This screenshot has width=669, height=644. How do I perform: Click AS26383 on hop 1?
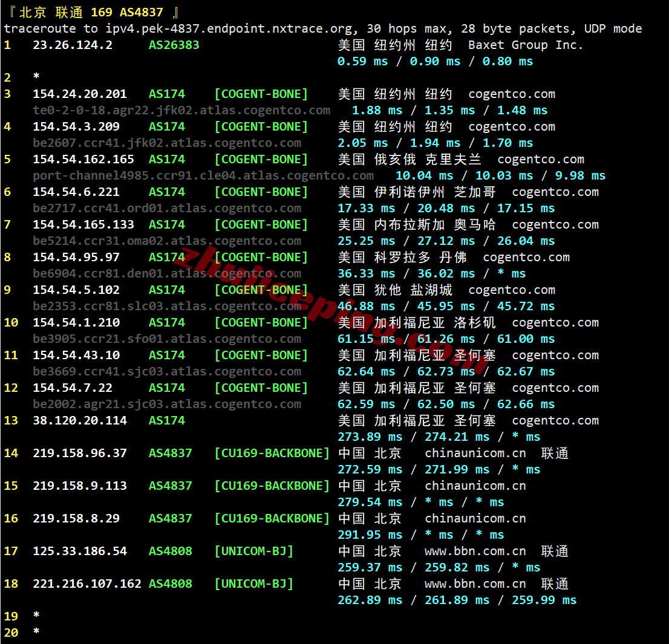tap(174, 45)
